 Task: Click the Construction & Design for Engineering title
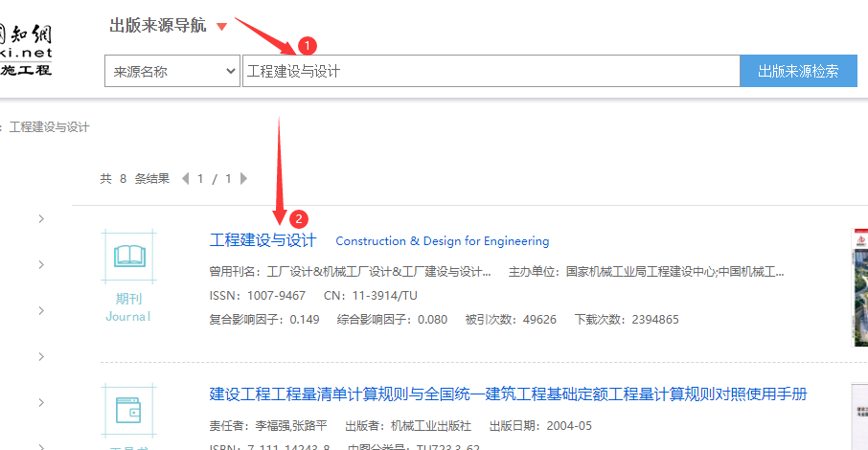click(x=442, y=241)
